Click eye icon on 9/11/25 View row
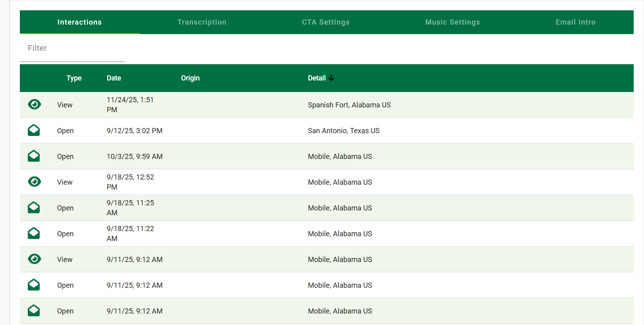Viewport: 644px width, 325px height. 35,259
